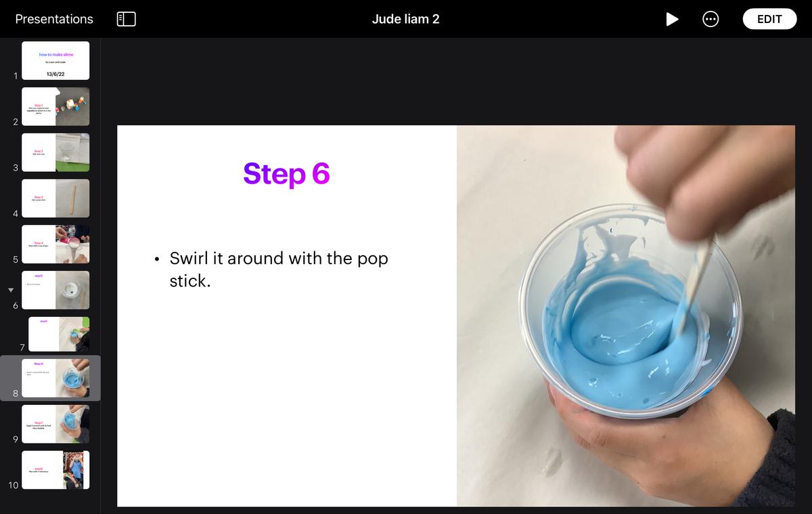This screenshot has height=514, width=812.
Task: Select slide 6 thumbnail
Action: (x=55, y=290)
